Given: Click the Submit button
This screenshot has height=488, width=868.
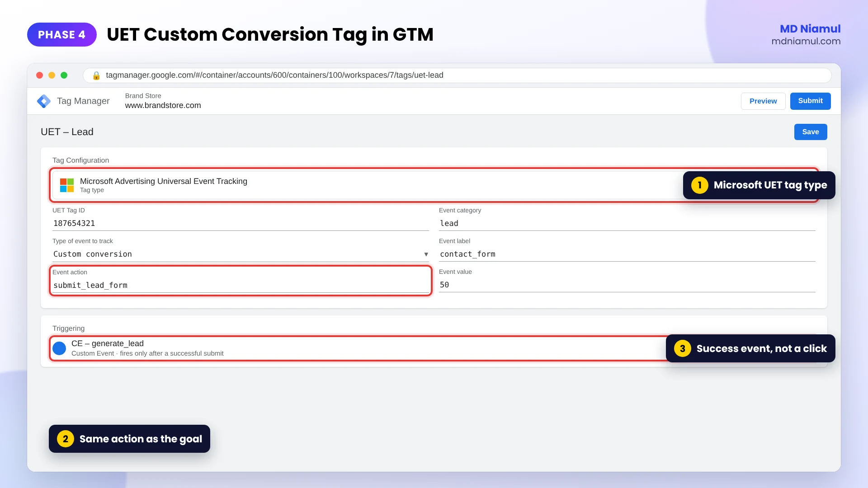Looking at the screenshot, I should pyautogui.click(x=810, y=101).
